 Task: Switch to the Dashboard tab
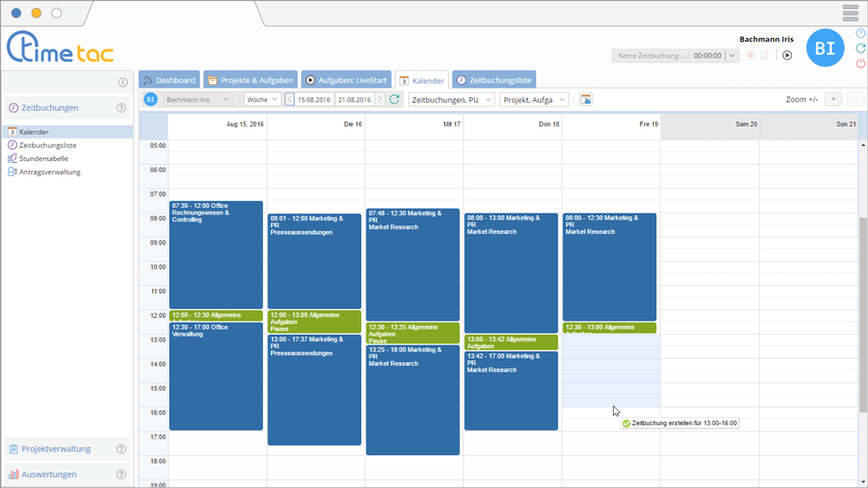pos(169,80)
